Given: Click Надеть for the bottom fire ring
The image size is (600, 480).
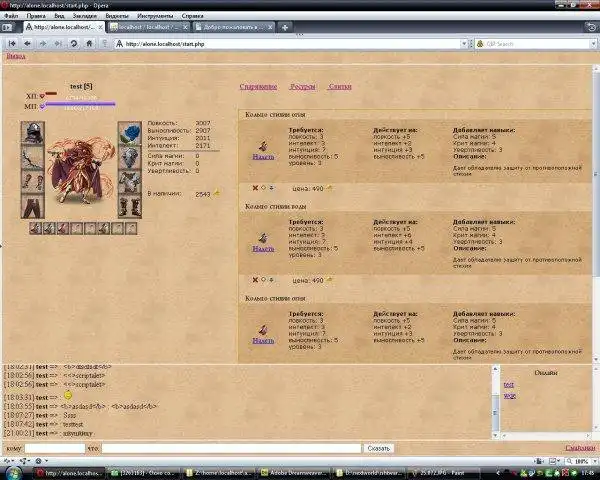Looking at the screenshot, I should click(263, 341).
